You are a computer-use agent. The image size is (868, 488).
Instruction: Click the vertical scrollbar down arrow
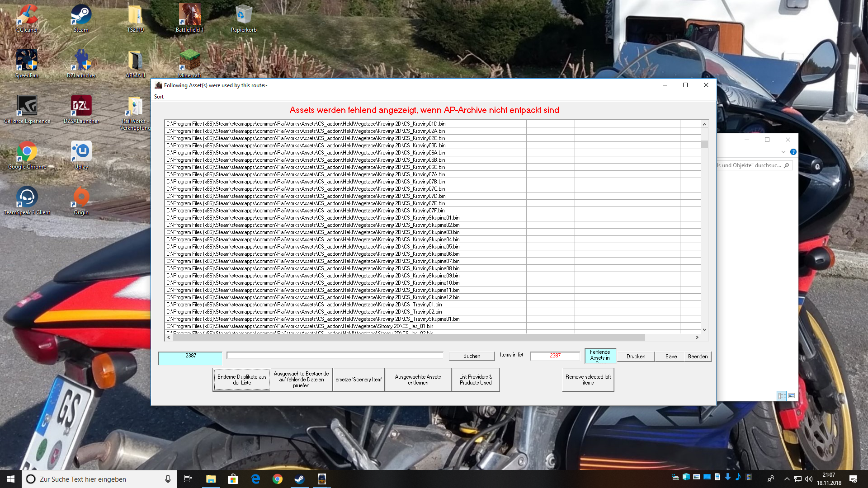tap(704, 330)
